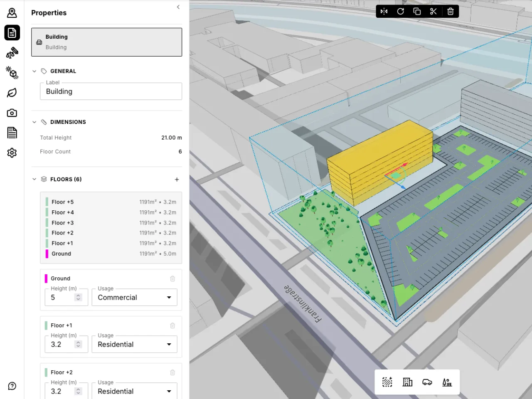Open the generate cube sidebar icon

[x=12, y=73]
